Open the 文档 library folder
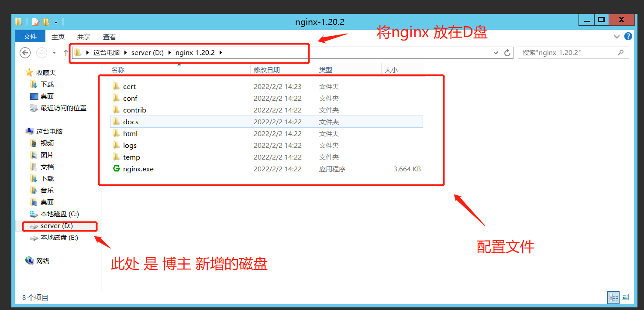644x310 pixels. (x=47, y=167)
